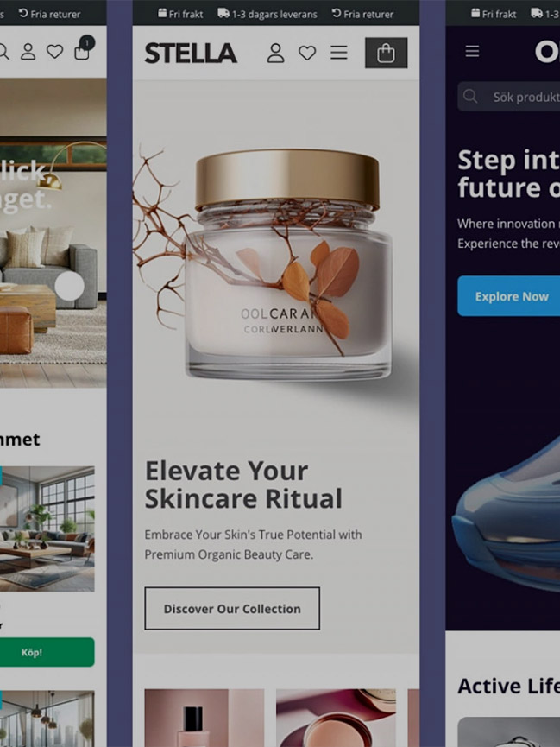Screen dimensions: 560x747
Task: Open the pink bottle product thumbnail
Action: 204,718
